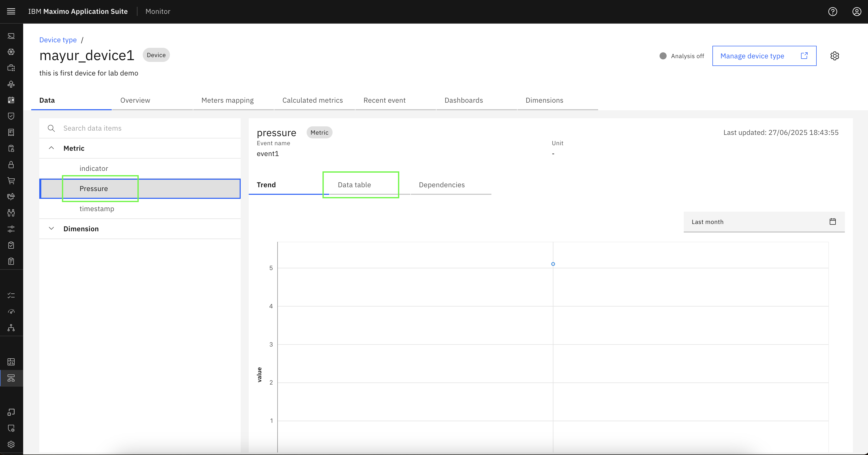This screenshot has height=455, width=868.
Task: Focus the Search data items field
Action: point(140,128)
